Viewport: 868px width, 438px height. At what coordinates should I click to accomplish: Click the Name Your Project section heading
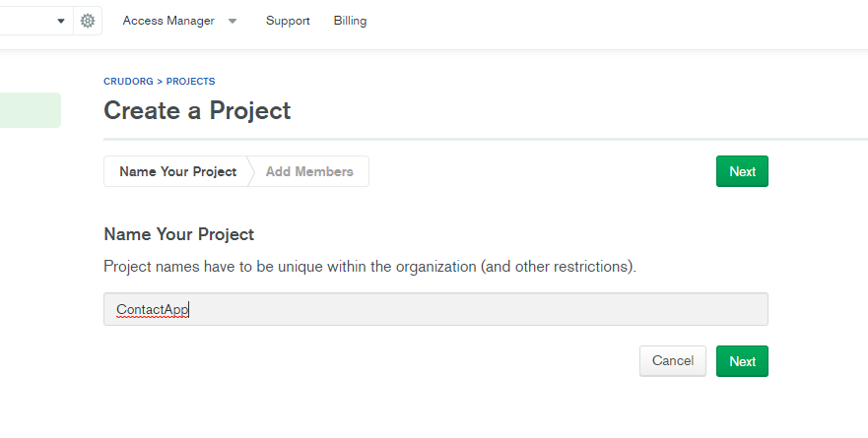pyautogui.click(x=178, y=234)
